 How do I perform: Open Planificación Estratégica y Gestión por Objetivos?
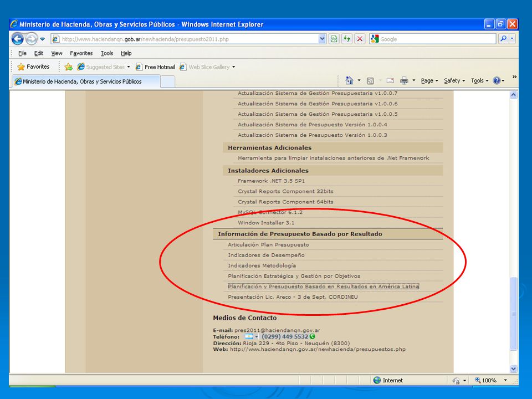[294, 276]
